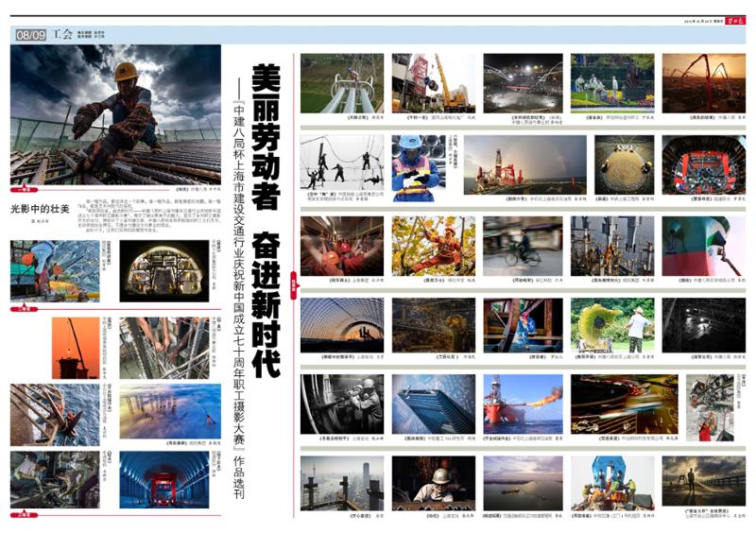Image resolution: width=756 pixels, height=533 pixels.
Task: Click the article title 光影中的壮美
Action: [40, 209]
